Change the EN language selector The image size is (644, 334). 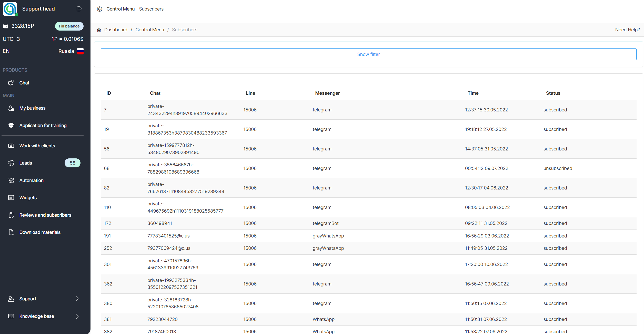point(6,51)
